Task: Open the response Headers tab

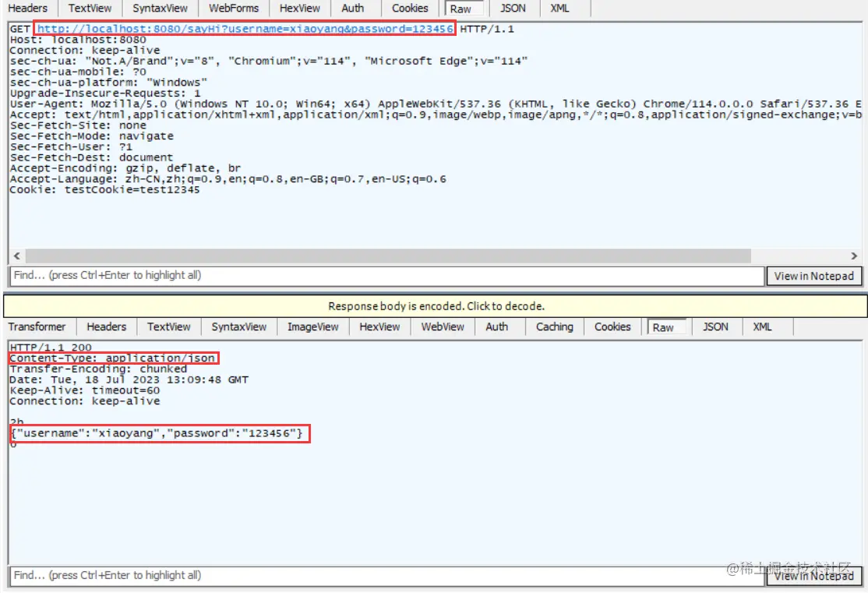Action: tap(106, 327)
